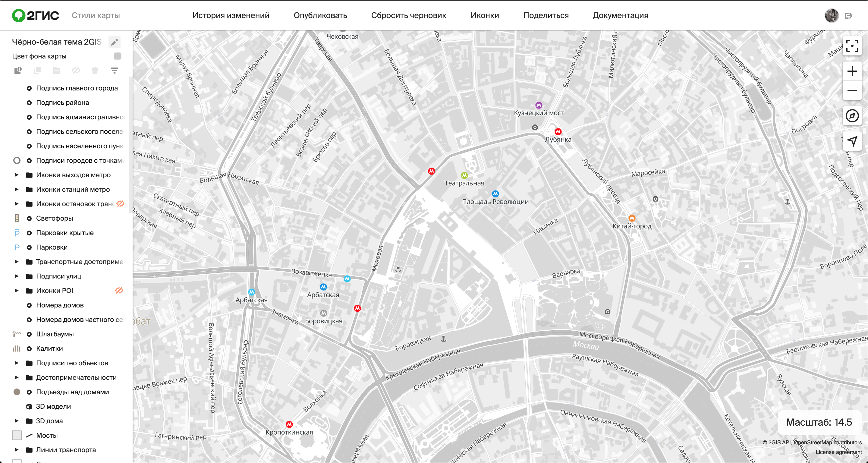This screenshot has width=868, height=463.
Task: Open the layer filter icon
Action: pyautogui.click(x=115, y=71)
